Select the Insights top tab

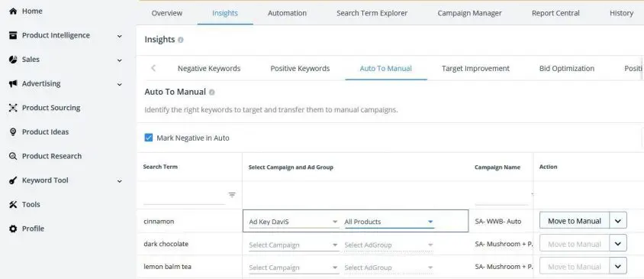tap(225, 13)
